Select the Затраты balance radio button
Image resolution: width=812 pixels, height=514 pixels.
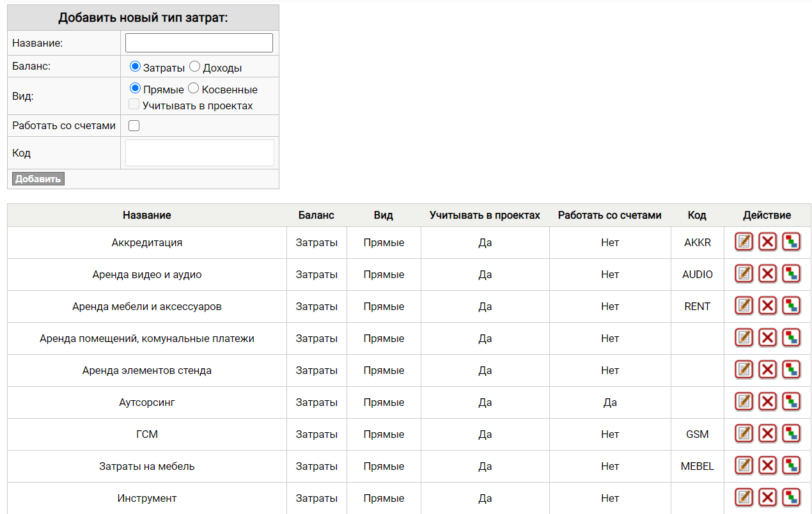pos(135,66)
